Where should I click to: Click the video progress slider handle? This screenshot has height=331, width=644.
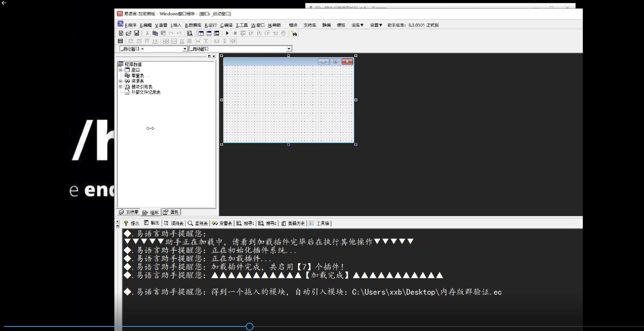250,326
